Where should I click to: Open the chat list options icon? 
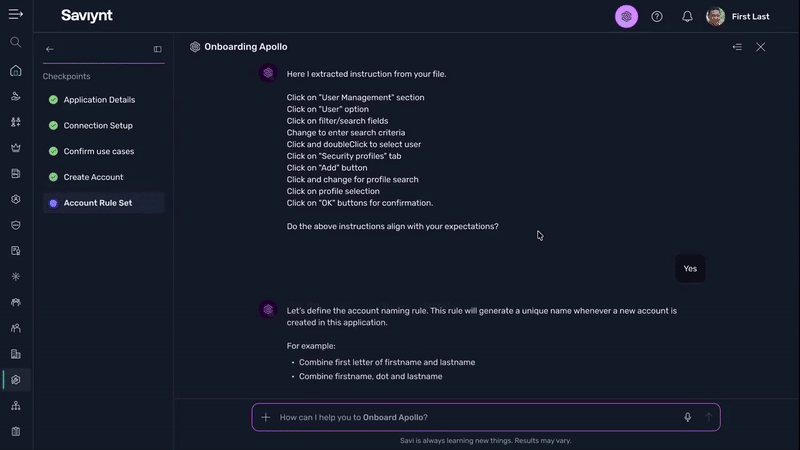[x=737, y=47]
